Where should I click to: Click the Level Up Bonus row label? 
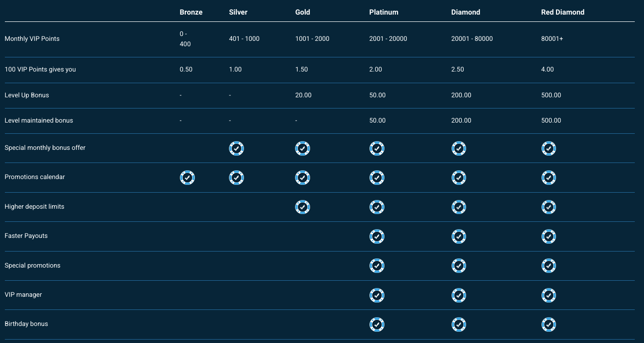[27, 95]
